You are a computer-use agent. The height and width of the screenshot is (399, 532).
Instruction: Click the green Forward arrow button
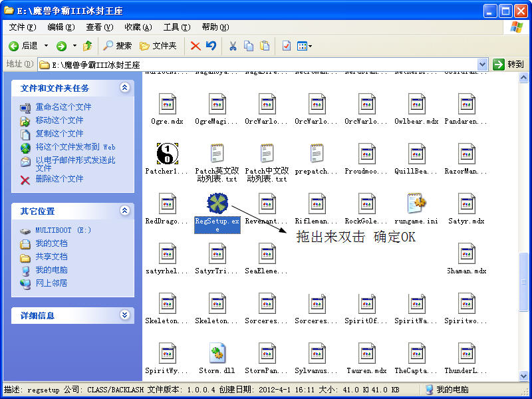pyautogui.click(x=61, y=46)
